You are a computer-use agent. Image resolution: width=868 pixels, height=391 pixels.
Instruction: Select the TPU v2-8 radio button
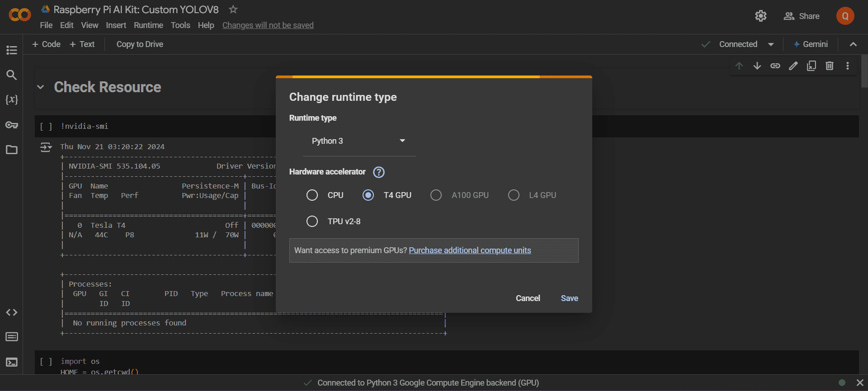click(312, 221)
